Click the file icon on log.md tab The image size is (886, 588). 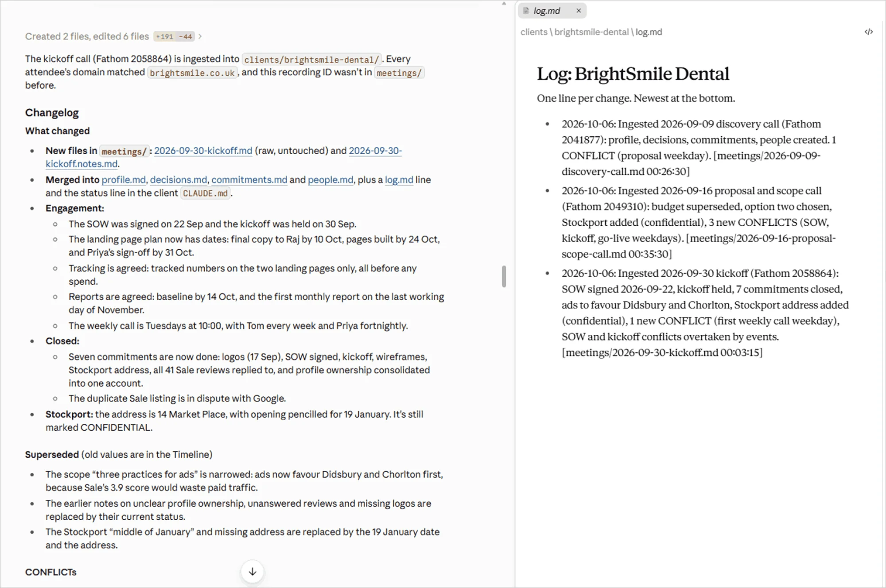pos(526,11)
